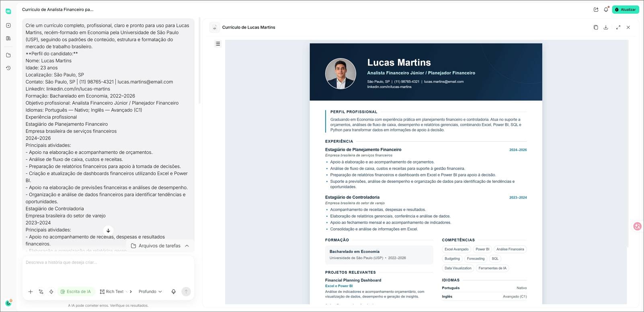
Task: Click the Análise Financeira skill tag
Action: 510,249
